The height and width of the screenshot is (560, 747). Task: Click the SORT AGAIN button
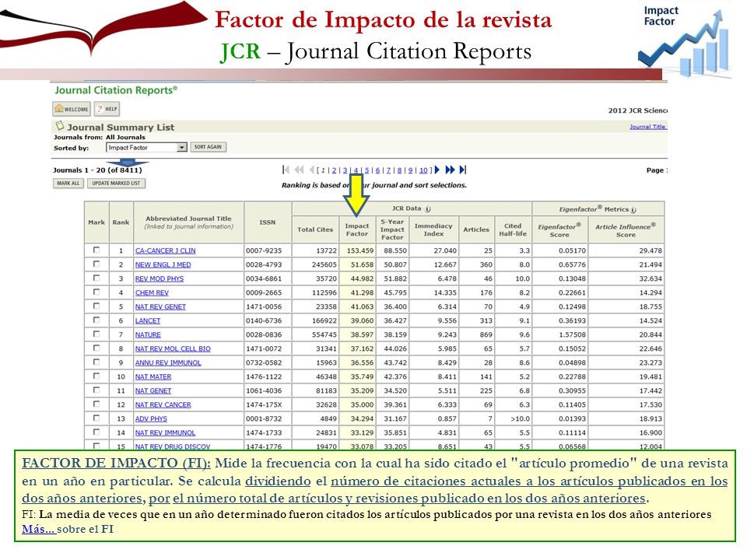click(x=209, y=147)
